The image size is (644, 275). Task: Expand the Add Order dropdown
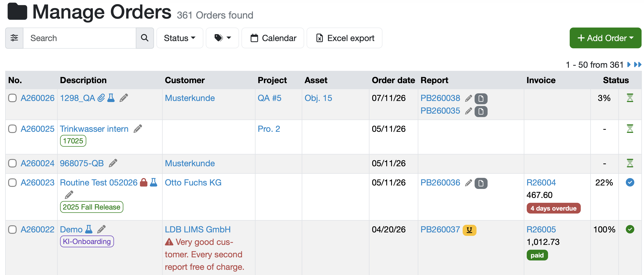click(605, 38)
